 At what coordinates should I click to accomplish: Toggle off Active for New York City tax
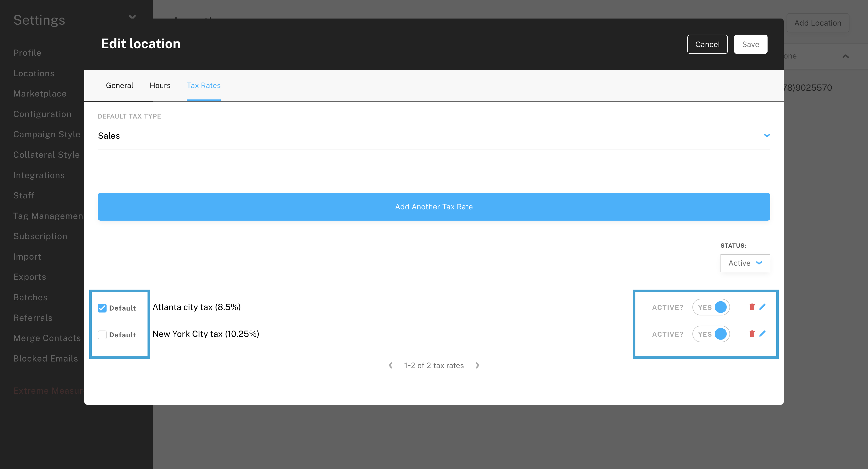coord(711,334)
